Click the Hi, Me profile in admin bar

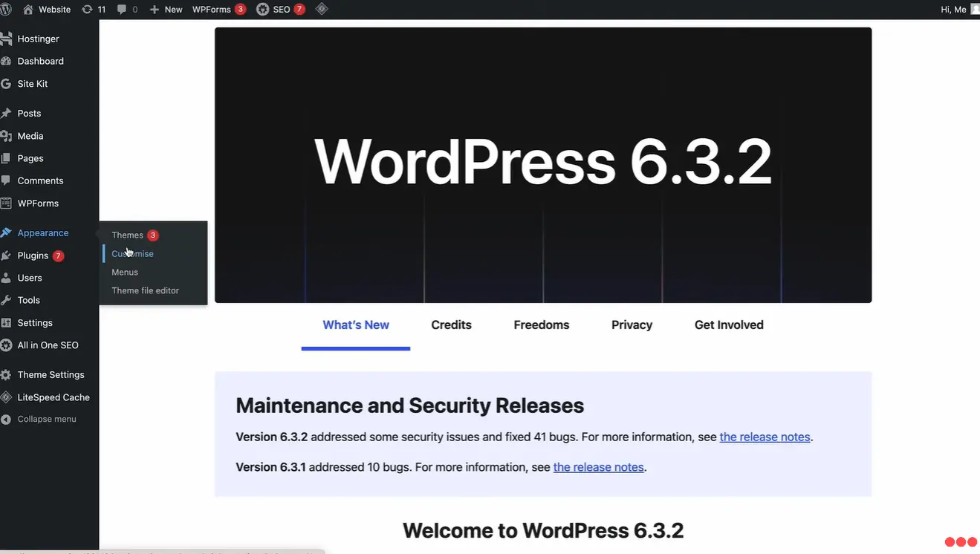click(953, 9)
